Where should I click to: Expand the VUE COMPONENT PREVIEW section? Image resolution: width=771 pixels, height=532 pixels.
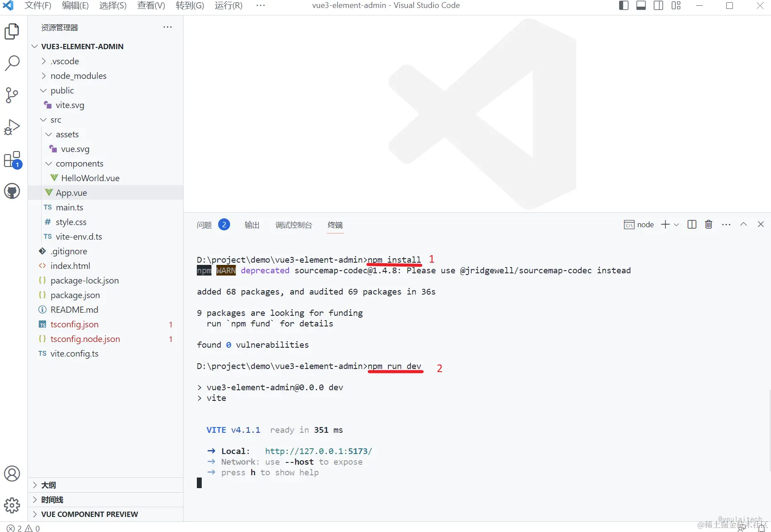tap(89, 514)
